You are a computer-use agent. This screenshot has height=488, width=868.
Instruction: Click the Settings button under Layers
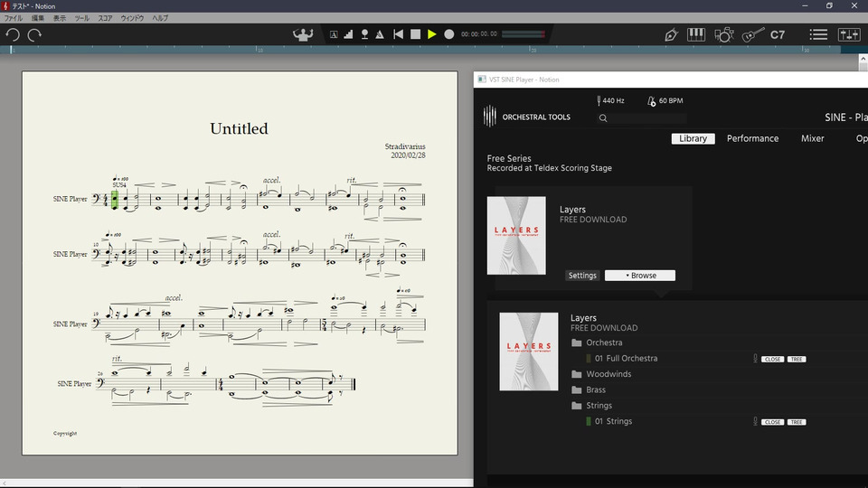582,276
